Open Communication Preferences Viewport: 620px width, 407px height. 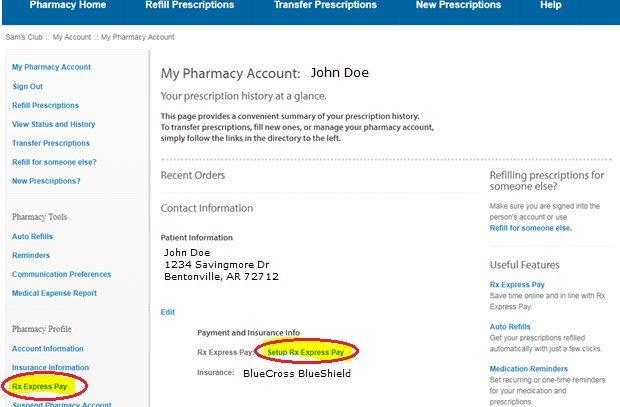pyautogui.click(x=61, y=274)
